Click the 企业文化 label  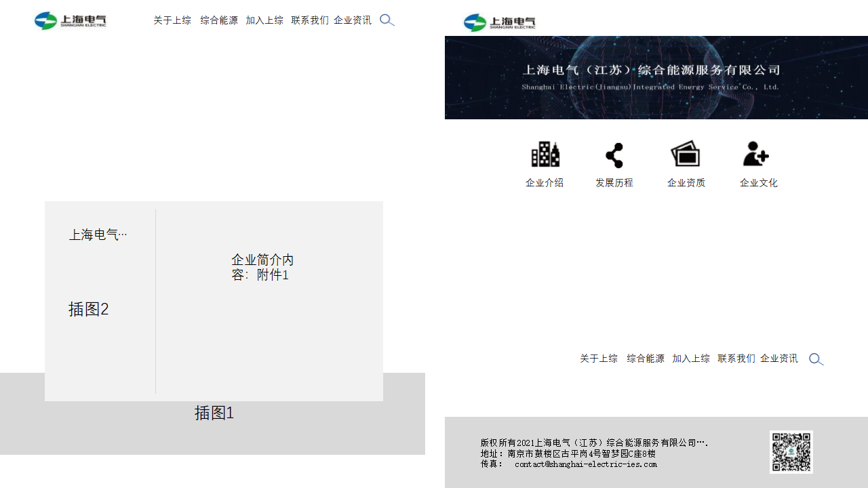pos(759,183)
